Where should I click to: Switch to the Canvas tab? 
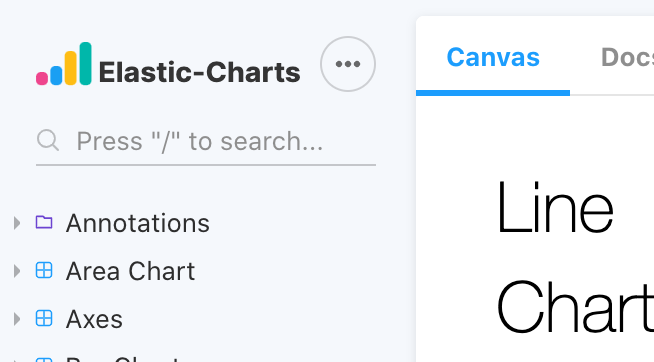493,57
